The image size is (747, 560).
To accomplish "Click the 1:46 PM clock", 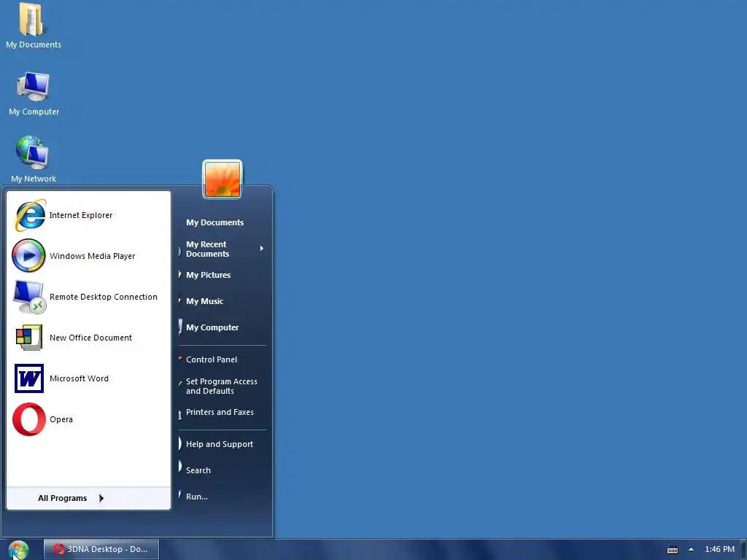I will pos(720,550).
